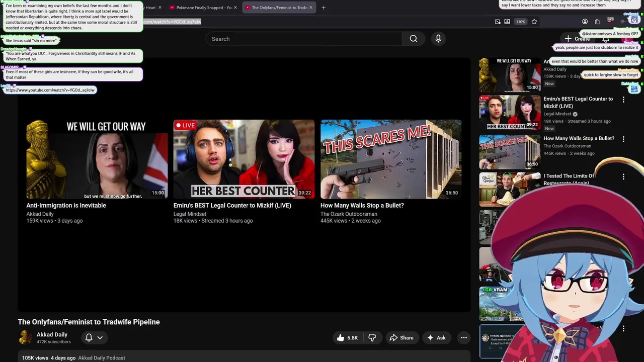Click the YouTube search magnifier button
Viewport: 644px width, 362px height.
[414, 39]
